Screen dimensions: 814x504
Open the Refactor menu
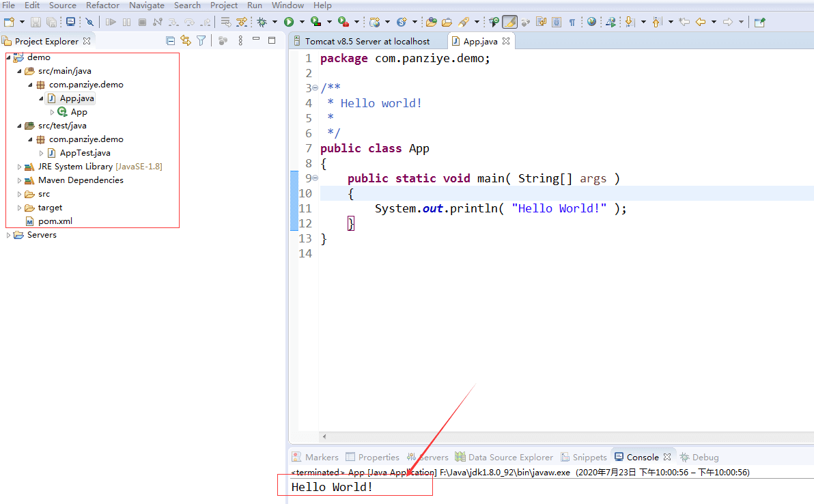[x=103, y=5]
